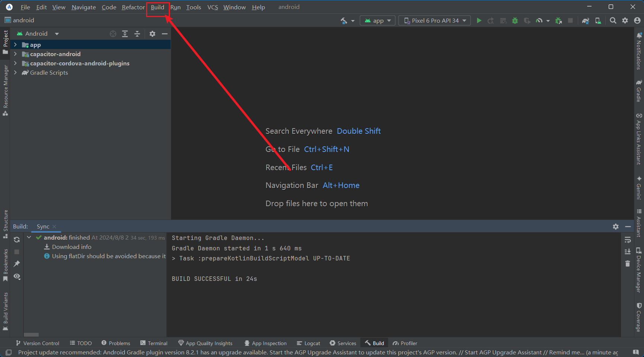Screen dimensions: 644x357
Task: Click the account avatar icon
Action: [637, 21]
